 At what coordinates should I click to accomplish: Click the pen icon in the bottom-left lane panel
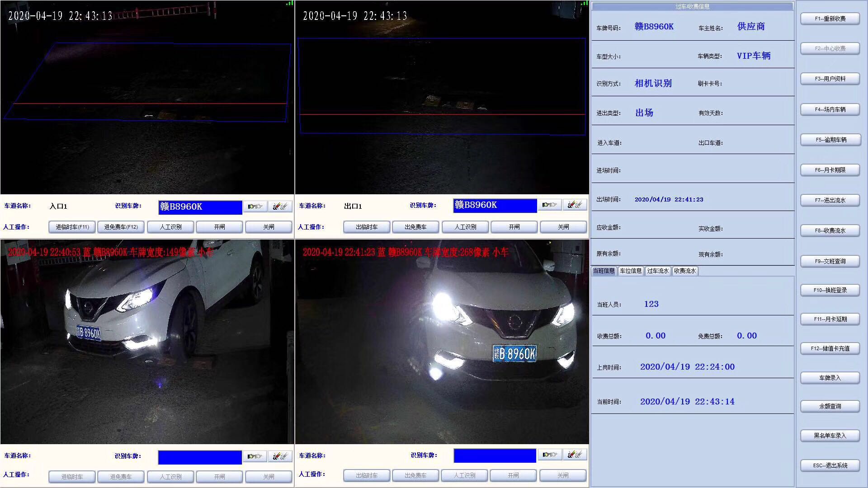[280, 456]
